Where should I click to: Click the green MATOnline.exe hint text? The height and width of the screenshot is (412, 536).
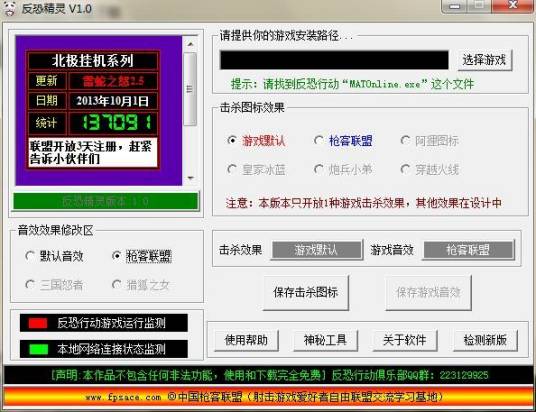[x=352, y=84]
